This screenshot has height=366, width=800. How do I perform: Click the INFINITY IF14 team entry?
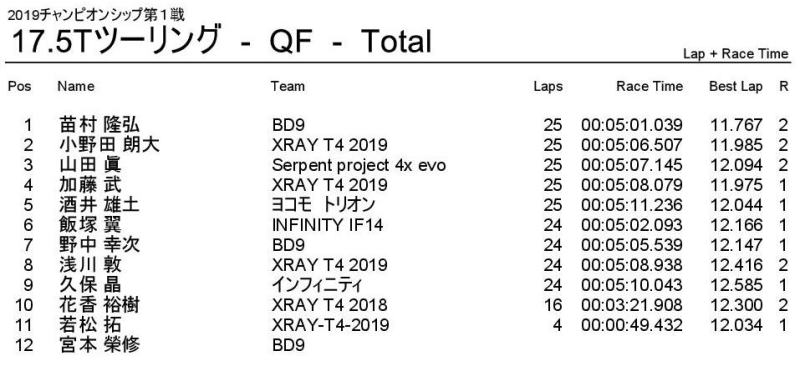point(327,225)
